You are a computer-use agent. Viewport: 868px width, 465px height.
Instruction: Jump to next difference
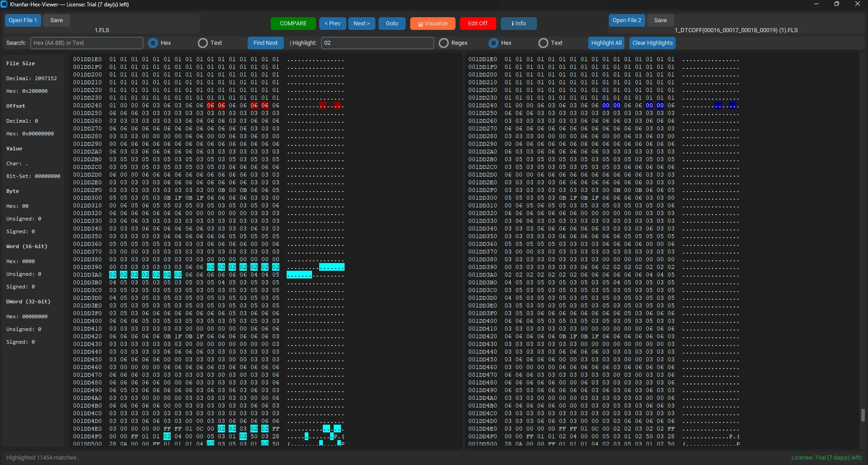(x=361, y=23)
